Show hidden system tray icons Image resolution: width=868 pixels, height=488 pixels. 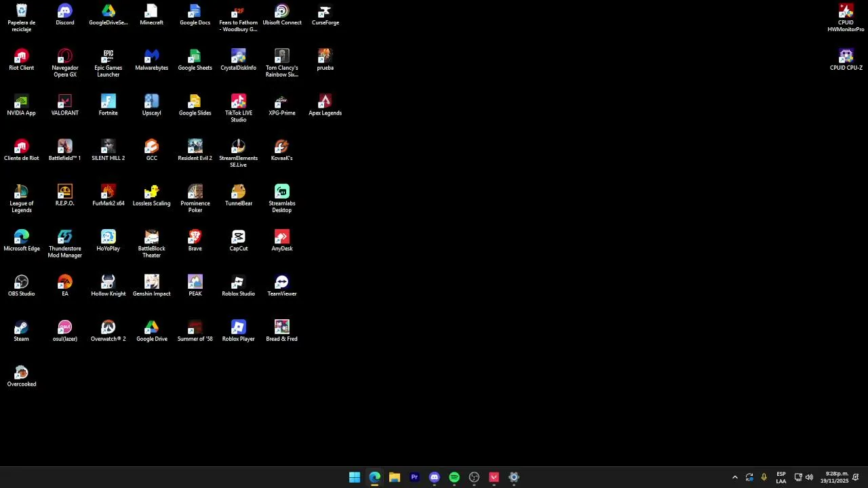[734, 477]
